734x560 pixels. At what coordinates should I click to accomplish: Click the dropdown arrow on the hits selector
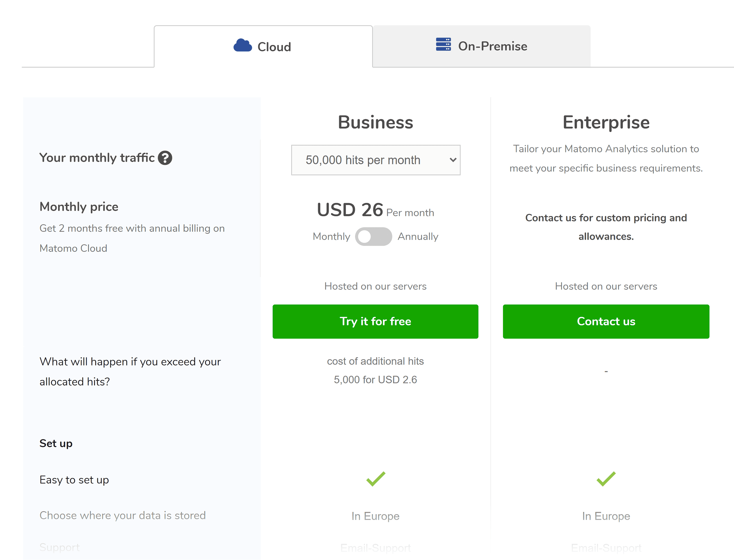453,160
